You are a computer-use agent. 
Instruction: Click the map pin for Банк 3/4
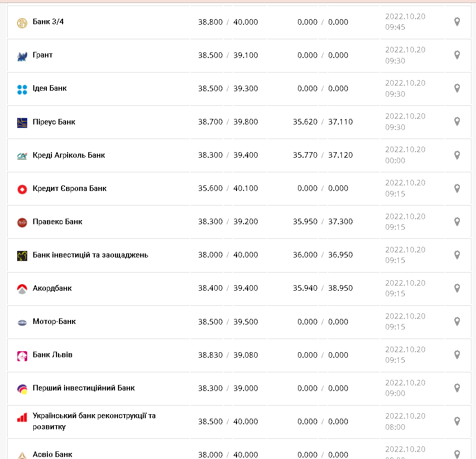(x=457, y=22)
